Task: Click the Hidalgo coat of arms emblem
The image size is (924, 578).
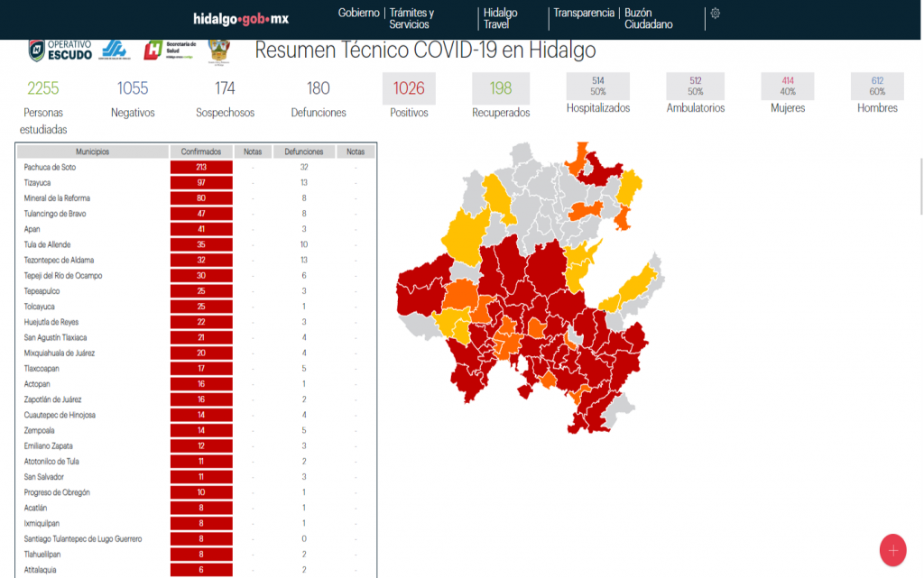Action: pyautogui.click(x=218, y=50)
